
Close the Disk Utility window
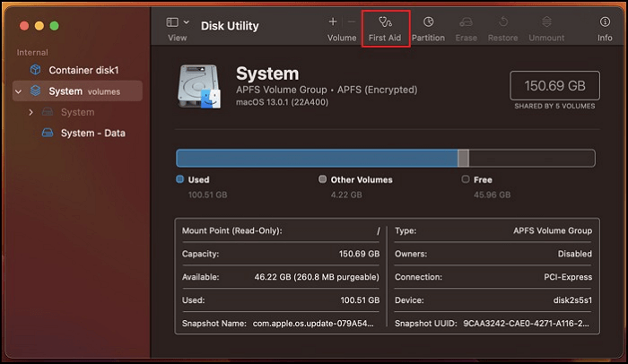(x=24, y=26)
